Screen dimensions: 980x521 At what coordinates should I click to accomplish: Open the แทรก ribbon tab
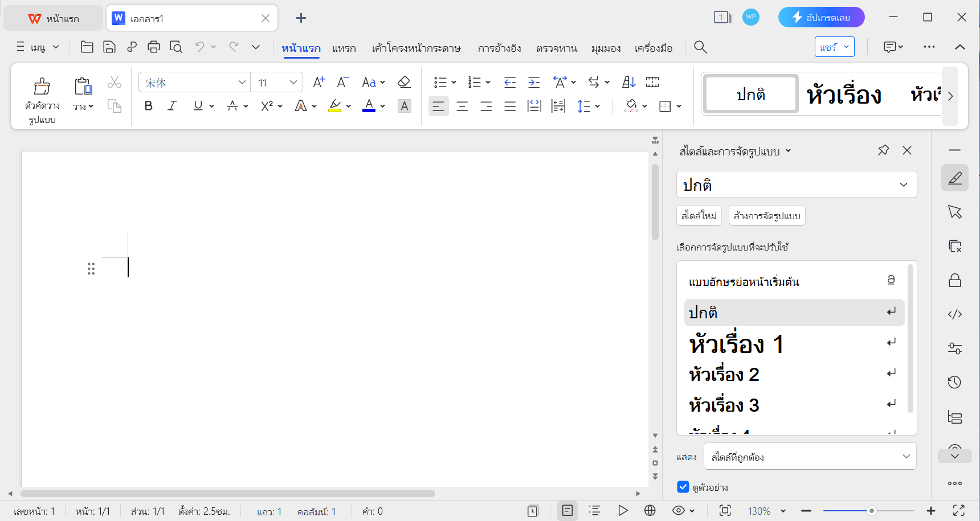coord(344,48)
